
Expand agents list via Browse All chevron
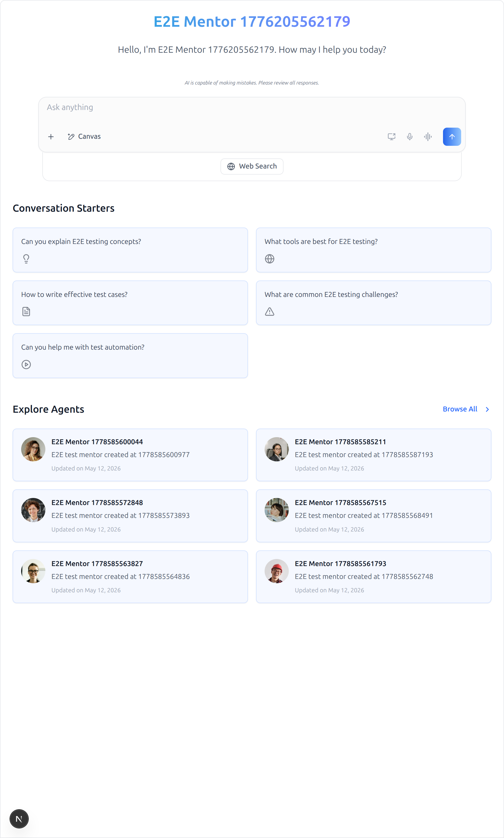[487, 409]
